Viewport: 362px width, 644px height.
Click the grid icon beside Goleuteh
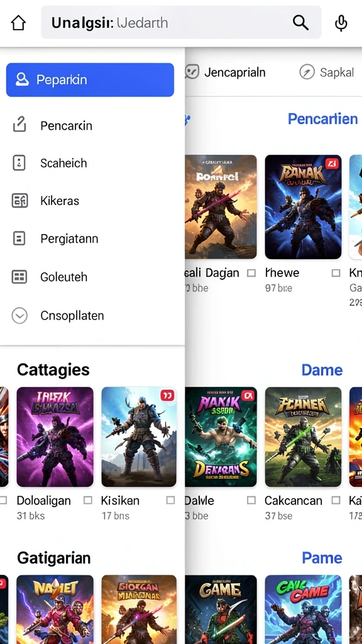[19, 277]
